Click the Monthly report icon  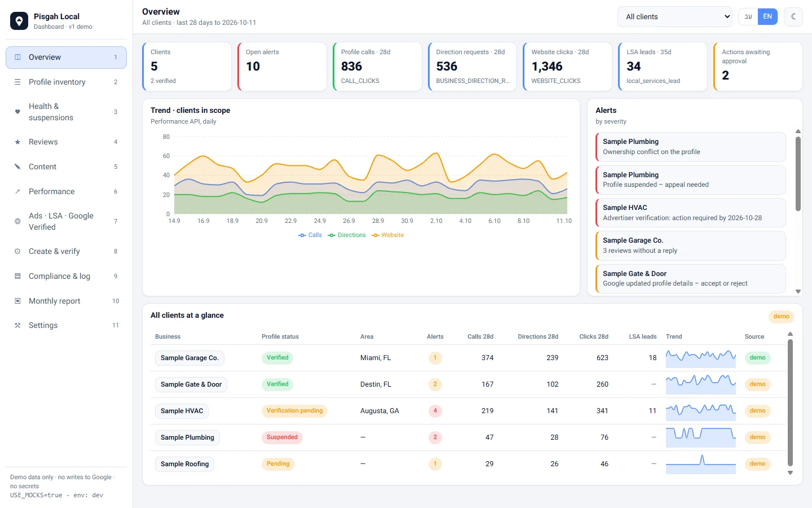pos(17,301)
